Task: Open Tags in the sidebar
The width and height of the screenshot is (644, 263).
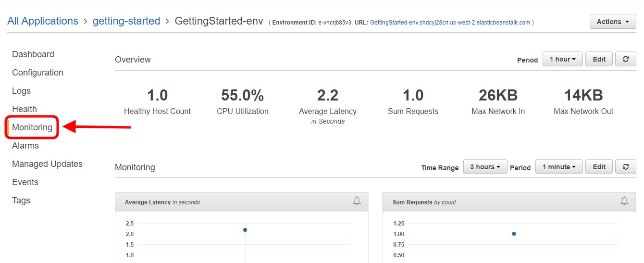Action: [x=21, y=200]
